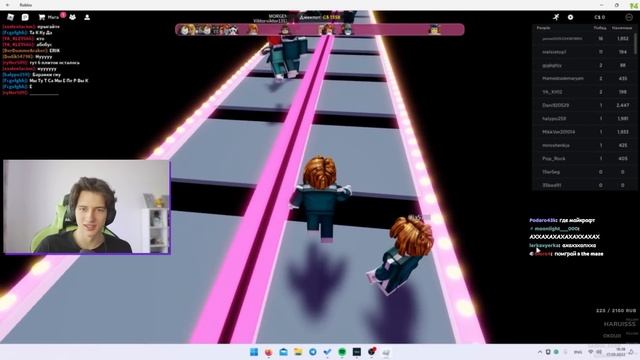Image resolution: width=640 pixels, height=360 pixels.
Task: Click the leaderboard vertical scrollbar
Action: [x=635, y=43]
